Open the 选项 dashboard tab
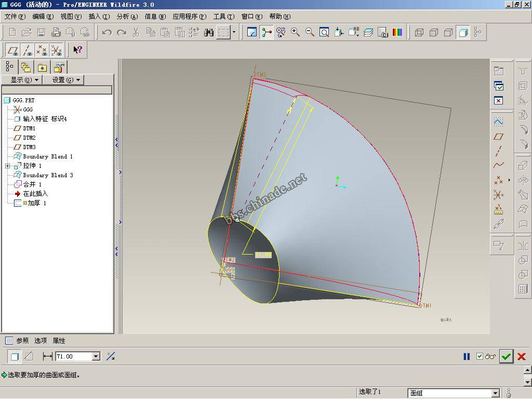This screenshot has width=532, height=399. click(41, 341)
